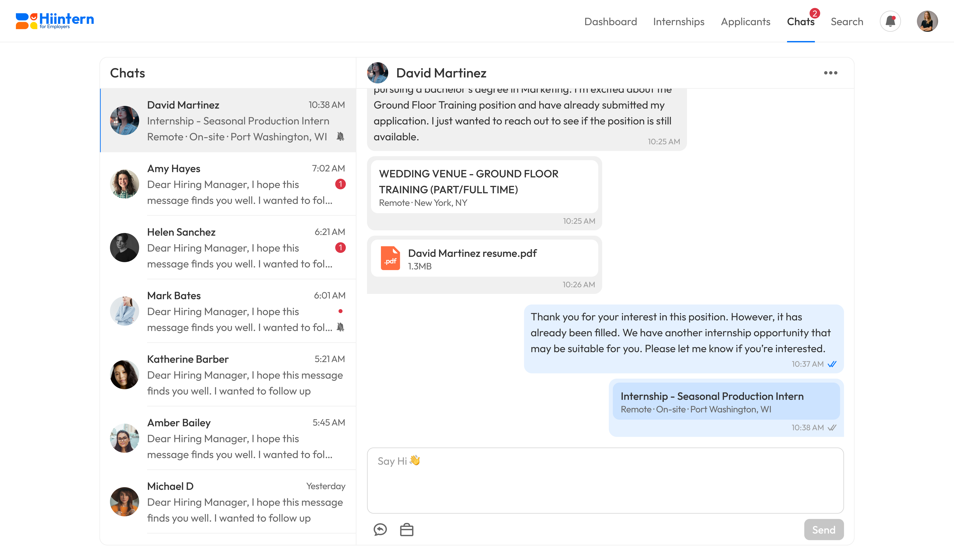The image size is (954, 560).
Task: Open the Wedding Venue Ground Floor Training card
Action: coord(485,187)
